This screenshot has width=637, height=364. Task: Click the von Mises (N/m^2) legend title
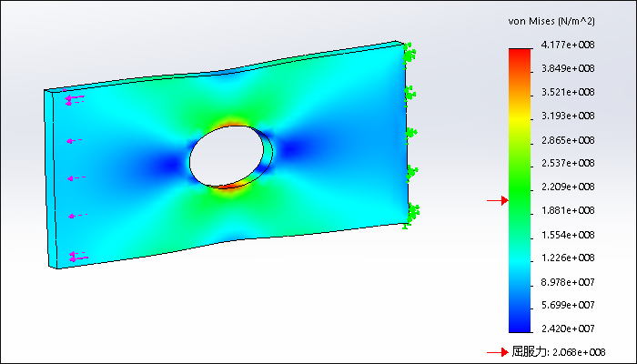(551, 22)
